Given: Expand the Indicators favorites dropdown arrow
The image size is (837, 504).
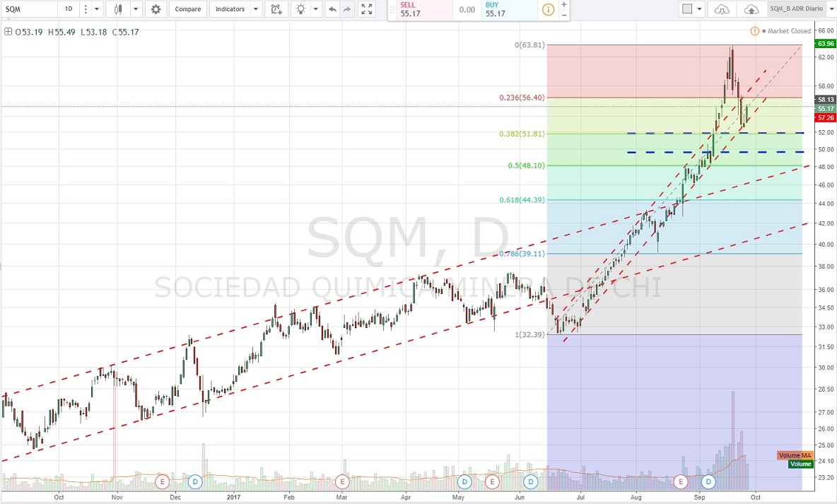Looking at the screenshot, I should pos(256,9).
